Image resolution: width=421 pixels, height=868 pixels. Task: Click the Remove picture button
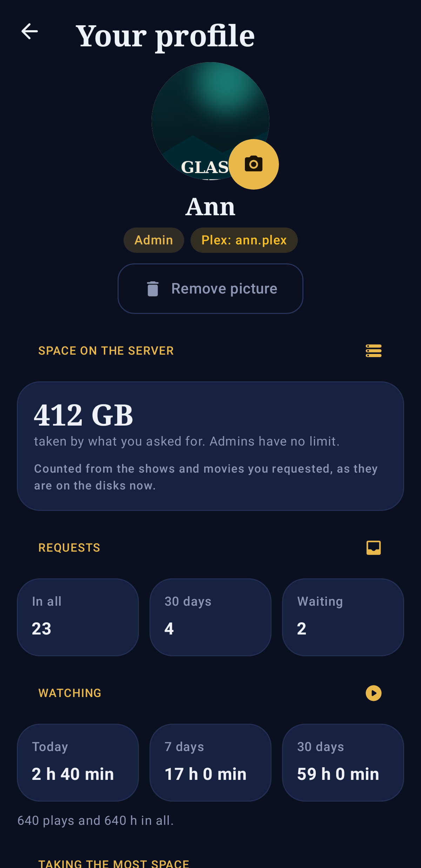click(210, 289)
